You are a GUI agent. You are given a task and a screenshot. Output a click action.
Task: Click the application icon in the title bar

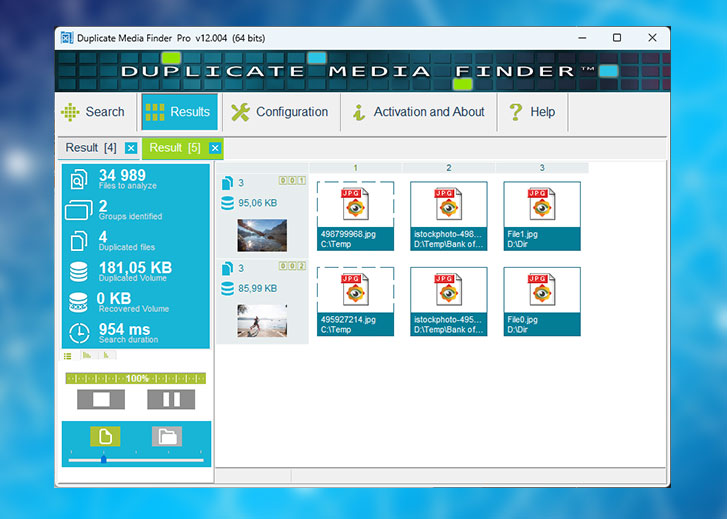[x=67, y=38]
